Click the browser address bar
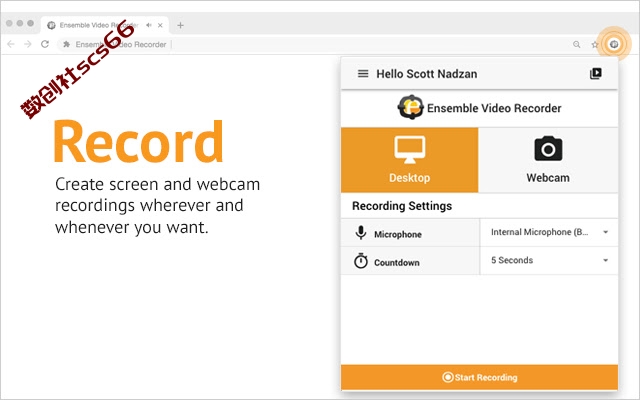 314,44
